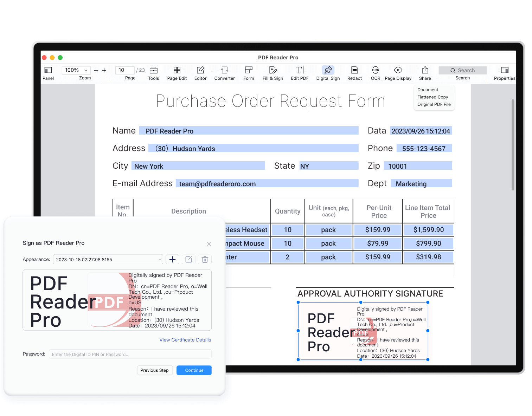Choose Original PDF File option
This screenshot has height=416, width=532.
[x=434, y=104]
